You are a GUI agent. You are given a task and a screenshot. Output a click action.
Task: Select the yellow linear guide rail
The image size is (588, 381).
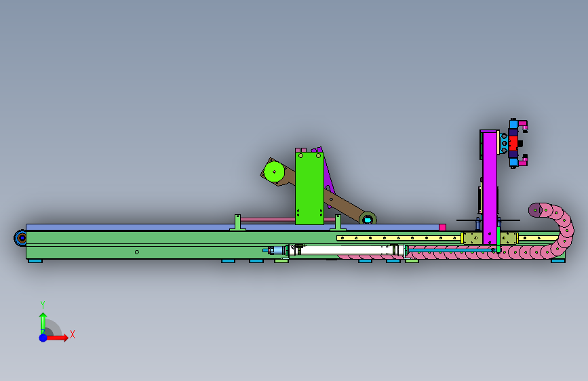(x=399, y=238)
